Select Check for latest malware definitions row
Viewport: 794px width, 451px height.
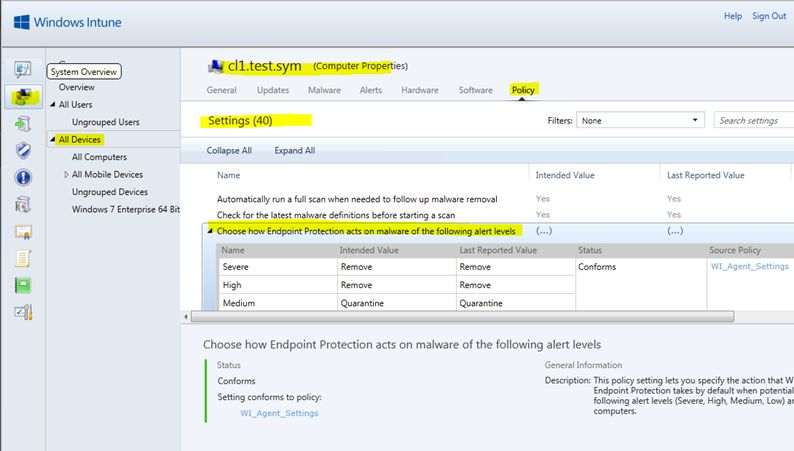click(x=336, y=215)
